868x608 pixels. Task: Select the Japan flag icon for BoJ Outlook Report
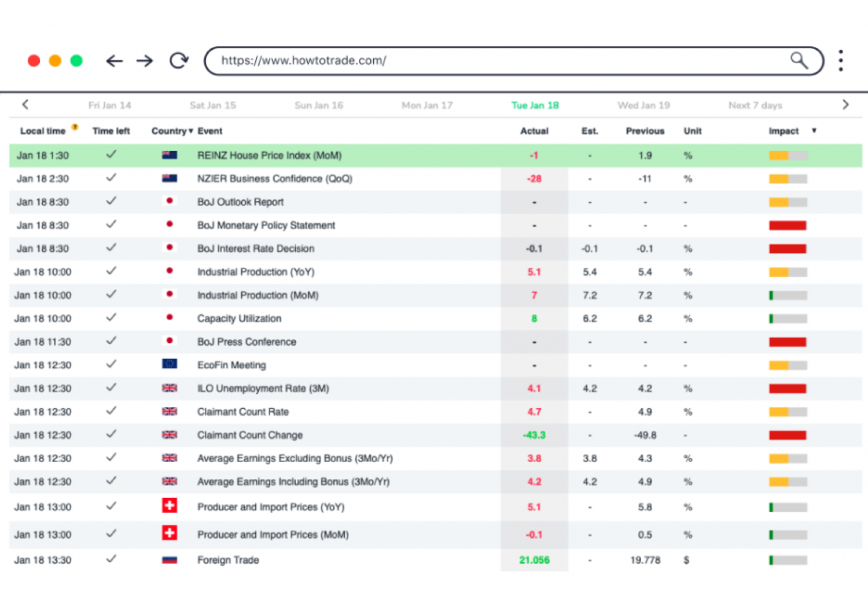click(169, 202)
